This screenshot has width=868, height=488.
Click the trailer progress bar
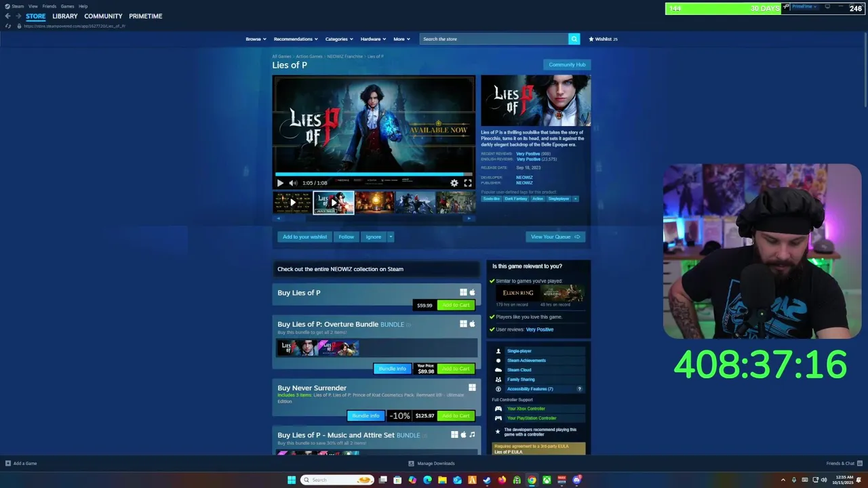pos(374,174)
